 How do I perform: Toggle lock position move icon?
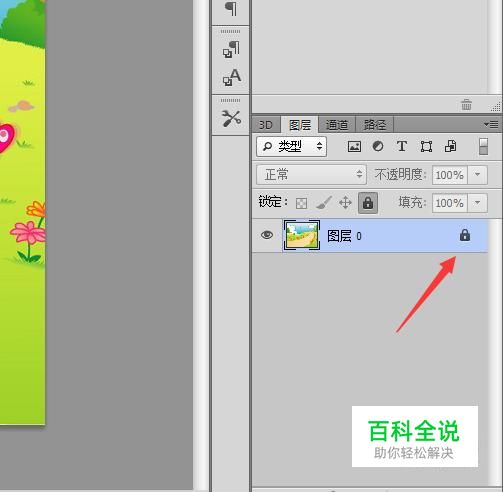pyautogui.click(x=345, y=203)
